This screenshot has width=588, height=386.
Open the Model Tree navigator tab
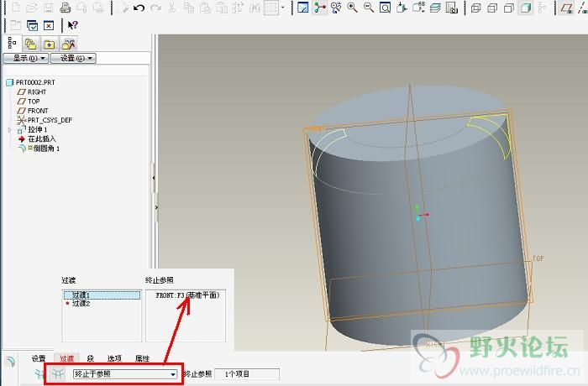(12, 44)
